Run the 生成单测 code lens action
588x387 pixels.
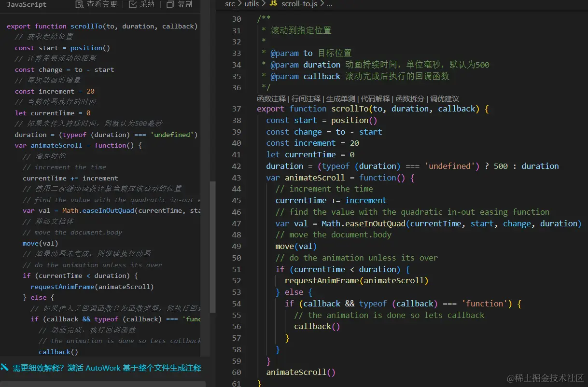pyautogui.click(x=341, y=98)
